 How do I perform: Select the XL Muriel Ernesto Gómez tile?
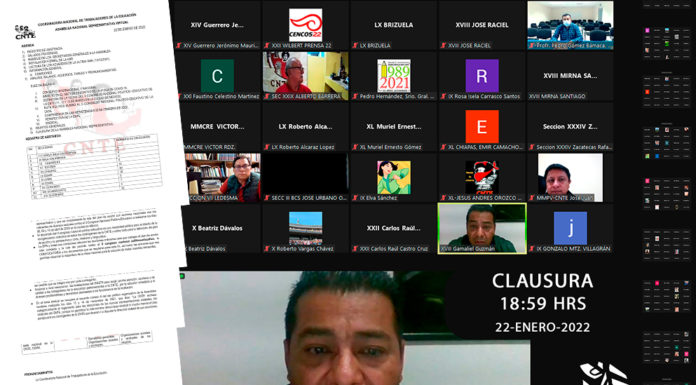(x=394, y=127)
